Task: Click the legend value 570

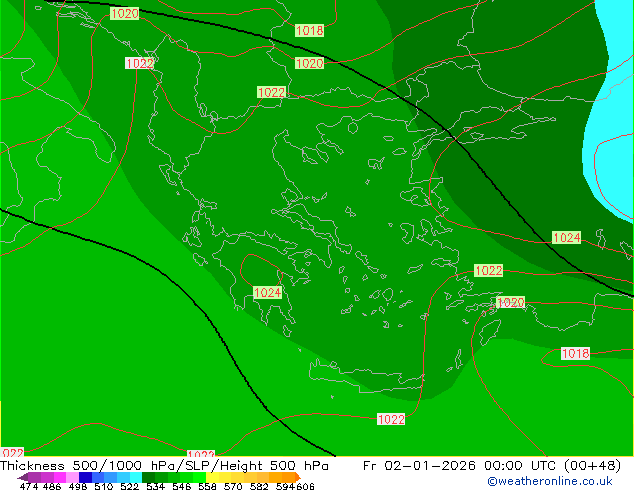Action: click(x=233, y=486)
